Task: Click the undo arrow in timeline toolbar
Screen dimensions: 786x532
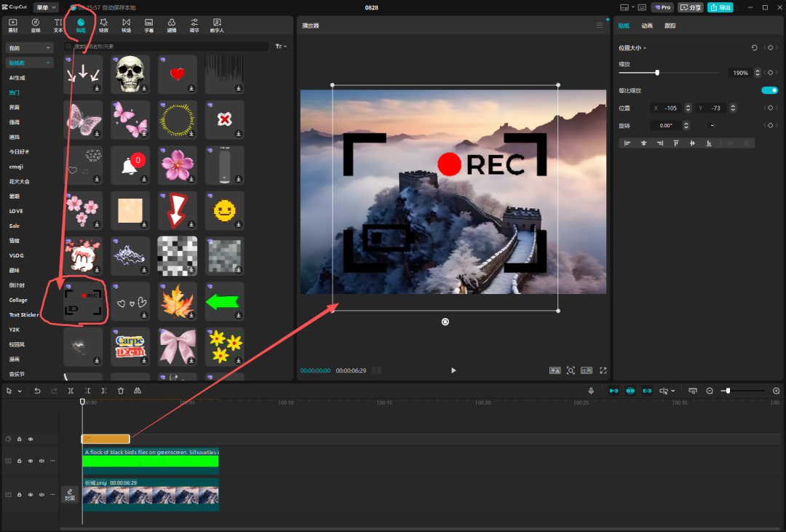Action: pyautogui.click(x=37, y=391)
